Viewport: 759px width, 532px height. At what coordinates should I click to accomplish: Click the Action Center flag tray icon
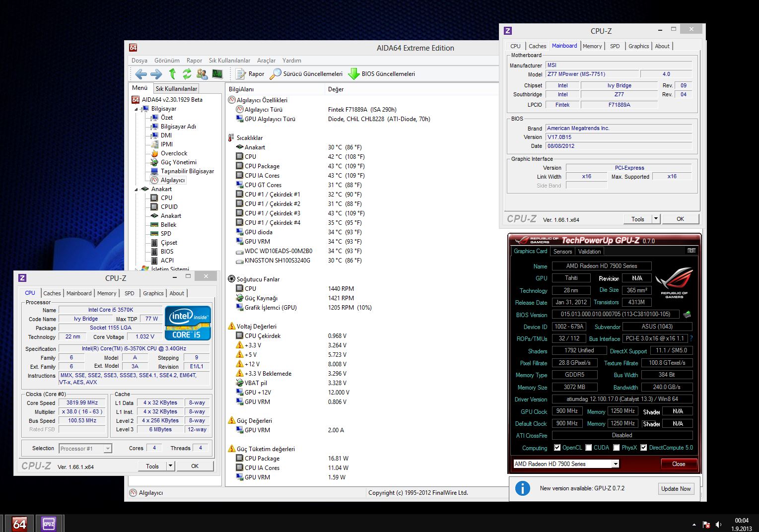[706, 525]
